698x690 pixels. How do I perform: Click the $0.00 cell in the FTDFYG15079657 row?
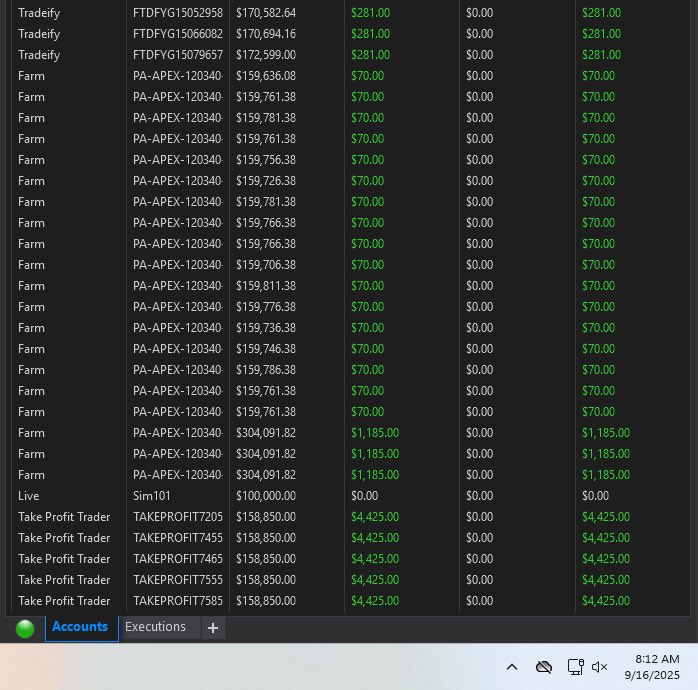click(479, 55)
